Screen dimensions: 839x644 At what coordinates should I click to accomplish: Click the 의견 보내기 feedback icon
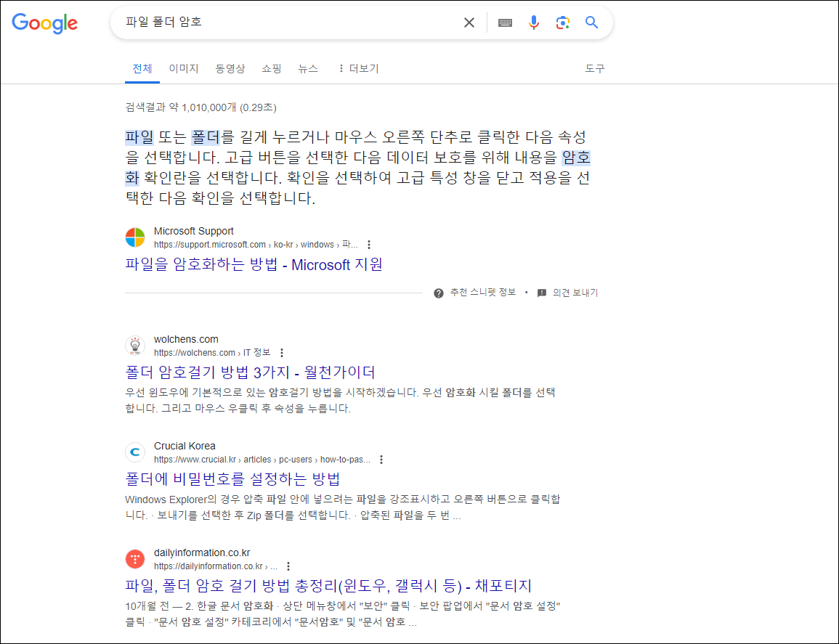coord(541,293)
